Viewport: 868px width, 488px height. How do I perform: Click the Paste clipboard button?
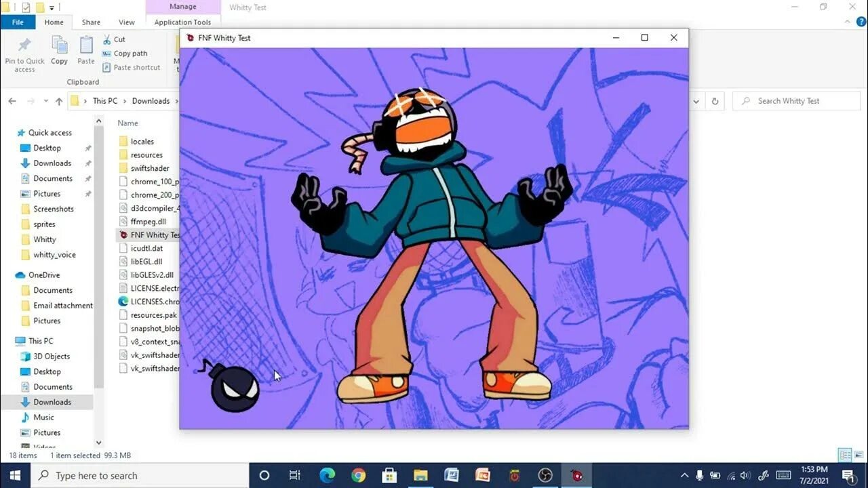coord(86,51)
